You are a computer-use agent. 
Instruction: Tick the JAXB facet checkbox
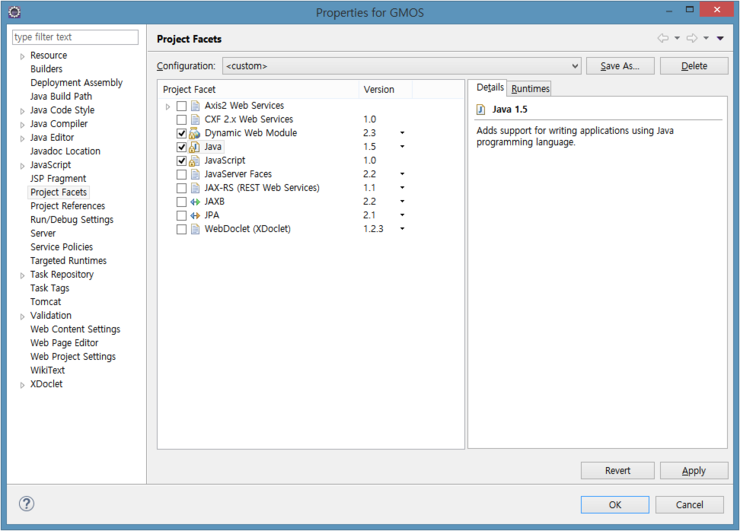click(x=181, y=202)
